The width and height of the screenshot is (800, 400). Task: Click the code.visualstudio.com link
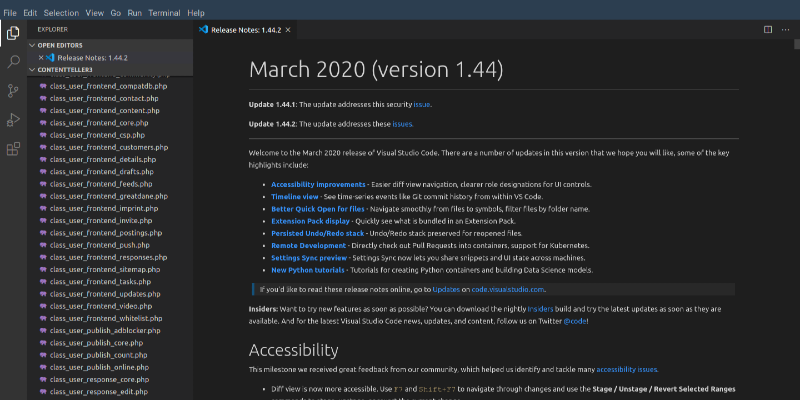point(508,290)
